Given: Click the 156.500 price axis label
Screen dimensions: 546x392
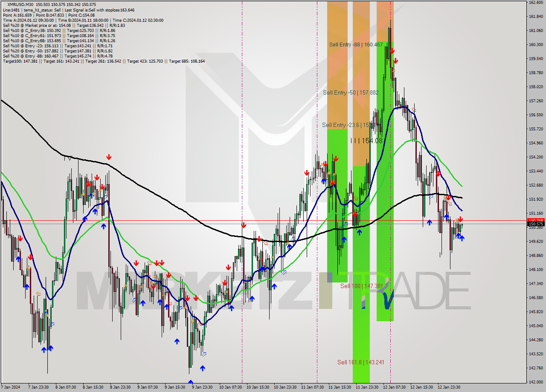Looking at the screenshot, I should tap(536, 115).
